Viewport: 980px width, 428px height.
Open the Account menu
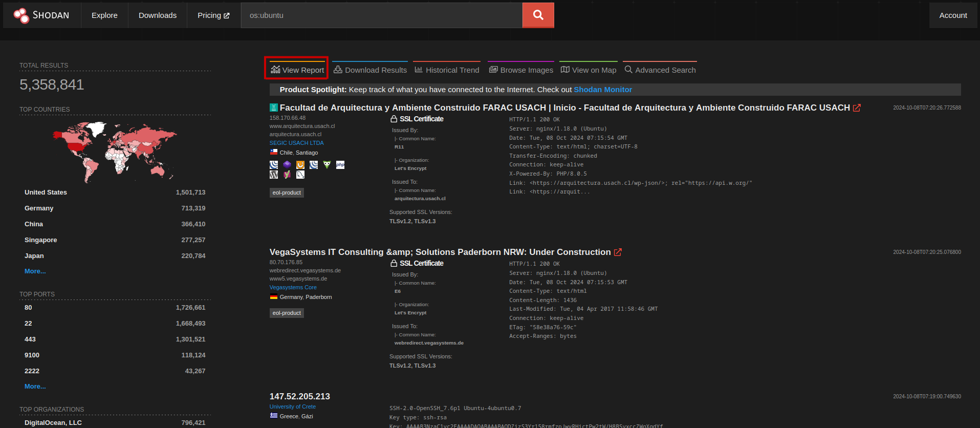(953, 15)
